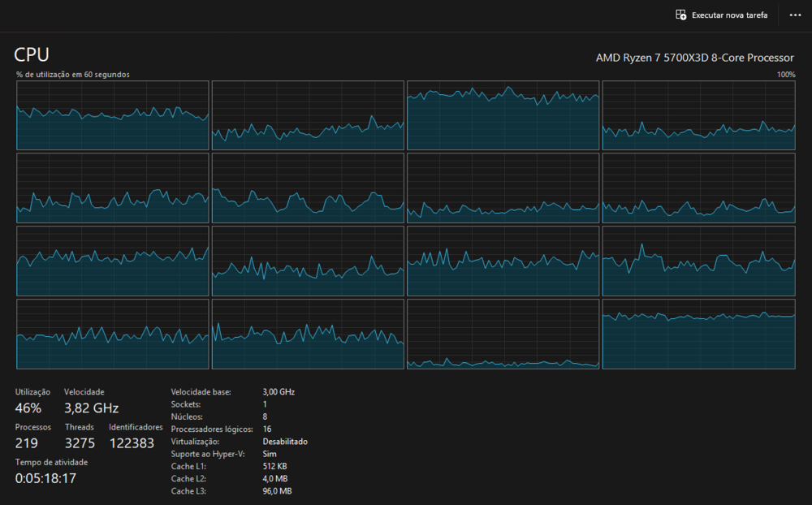Click the Suporte ao Hyper-V label
Image resolution: width=812 pixels, height=505 pixels.
[x=208, y=454]
